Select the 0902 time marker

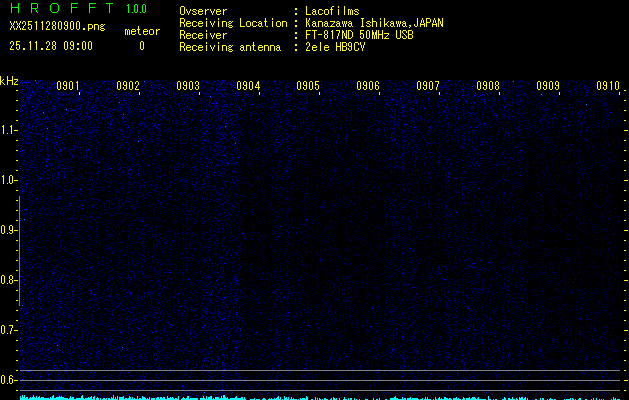click(x=128, y=87)
